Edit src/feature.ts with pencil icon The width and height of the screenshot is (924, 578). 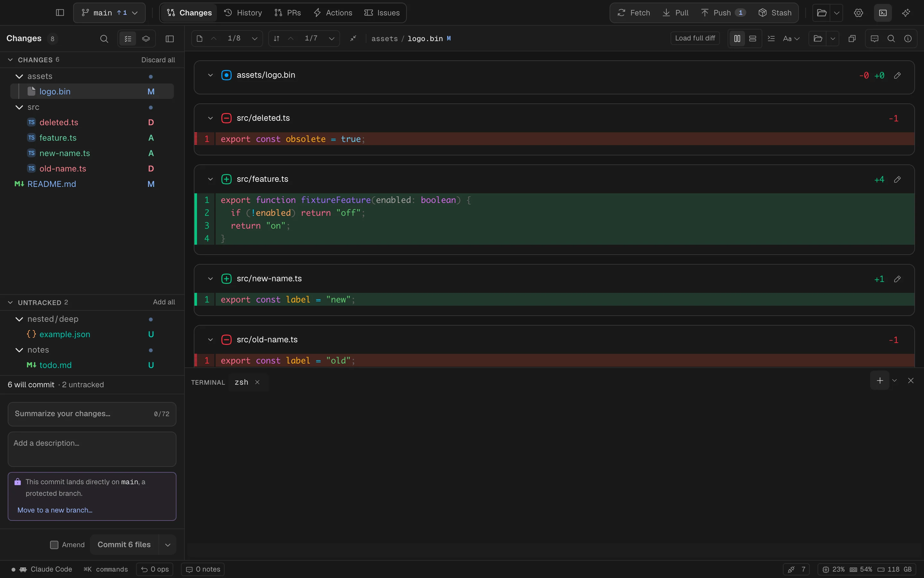click(897, 179)
